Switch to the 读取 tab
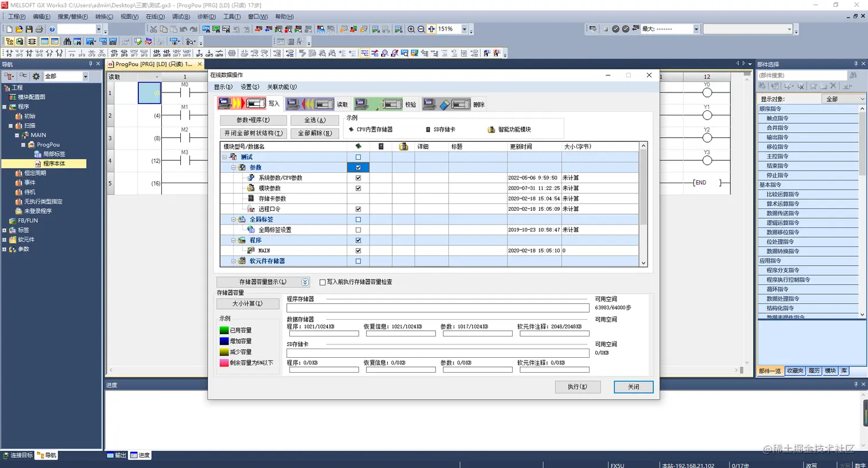868x468 pixels. (317, 104)
